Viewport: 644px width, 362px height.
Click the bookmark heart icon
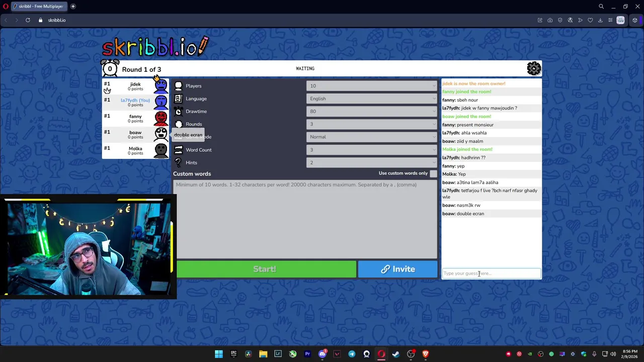click(x=590, y=20)
